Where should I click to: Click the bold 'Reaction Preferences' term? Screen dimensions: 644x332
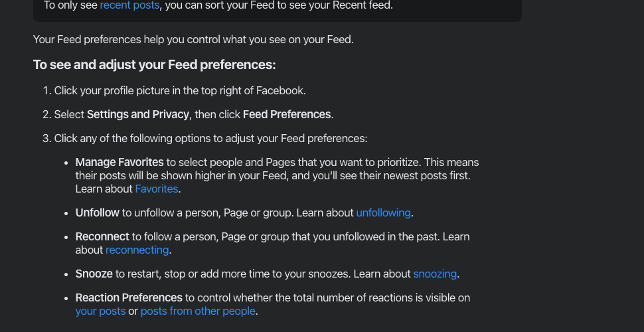(x=129, y=297)
